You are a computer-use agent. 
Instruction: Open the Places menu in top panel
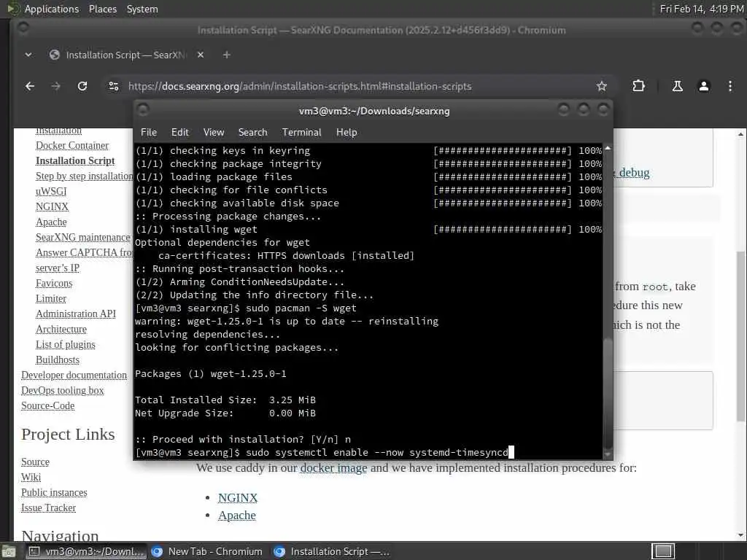(102, 9)
